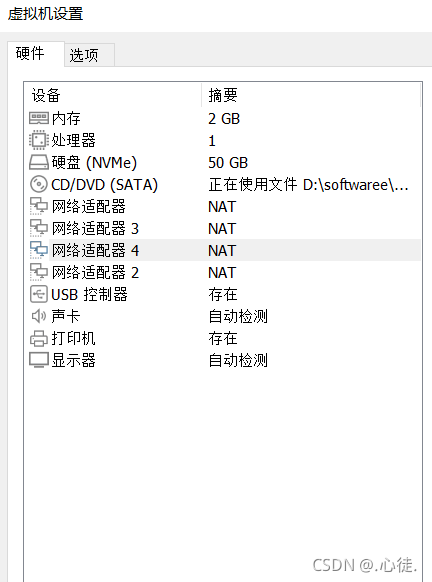Click the 50 GB disk summary
432x582 pixels.
coord(228,163)
